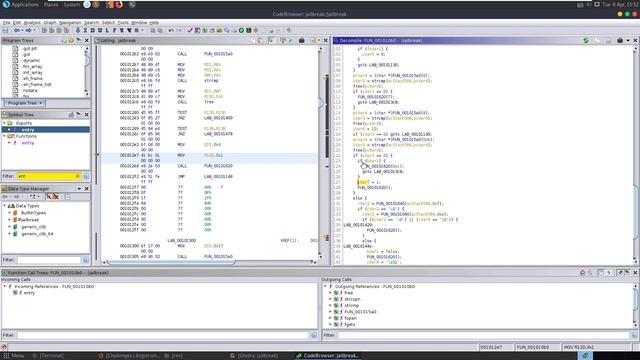Viewport: 640px width, 360px height.
Task: Click the green circle run icon in toolbar
Action: click(241, 31)
